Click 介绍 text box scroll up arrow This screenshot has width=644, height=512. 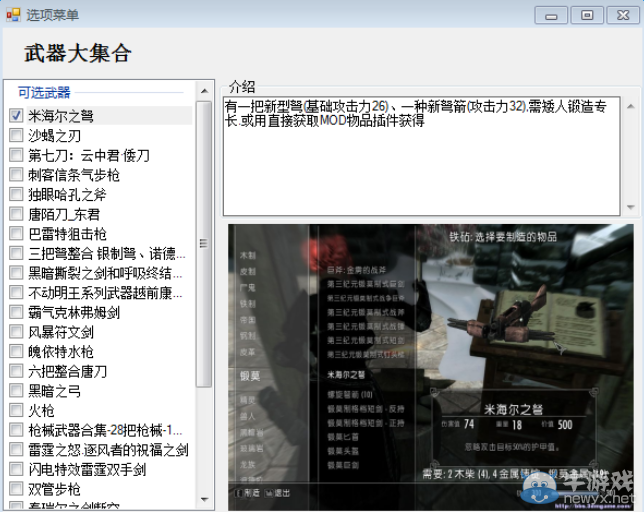630,107
